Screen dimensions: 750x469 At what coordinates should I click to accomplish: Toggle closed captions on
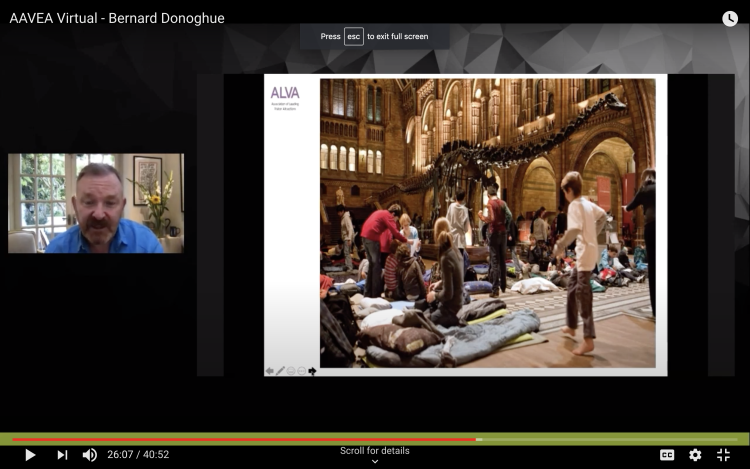667,455
